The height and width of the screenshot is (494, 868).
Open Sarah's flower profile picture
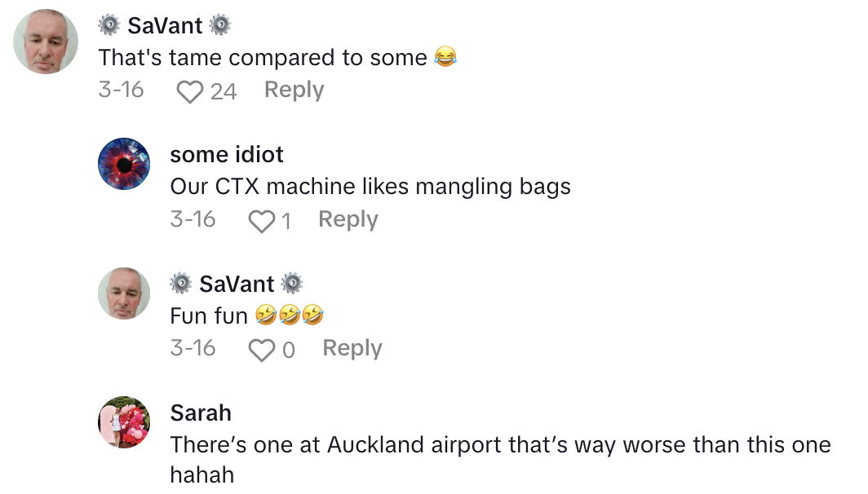coord(124,422)
